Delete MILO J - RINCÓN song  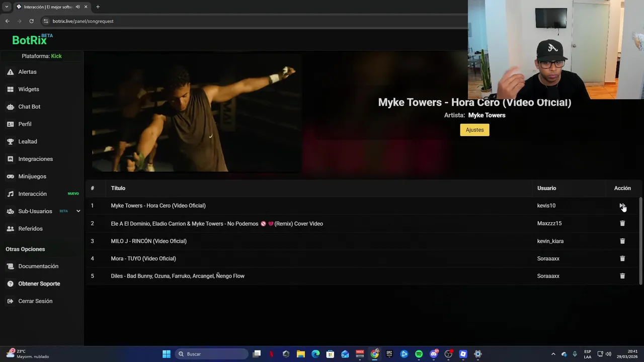click(x=622, y=241)
